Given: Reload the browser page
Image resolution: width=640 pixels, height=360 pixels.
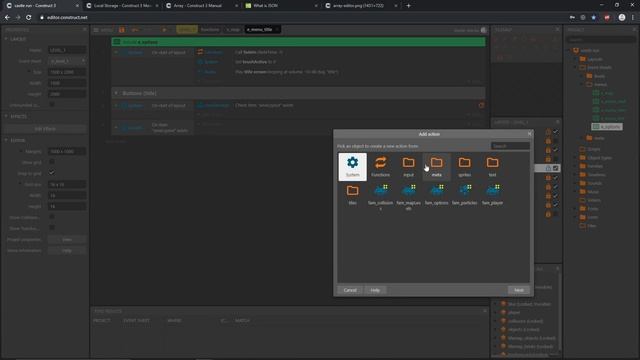Looking at the screenshot, I should pyautogui.click(x=29, y=18).
